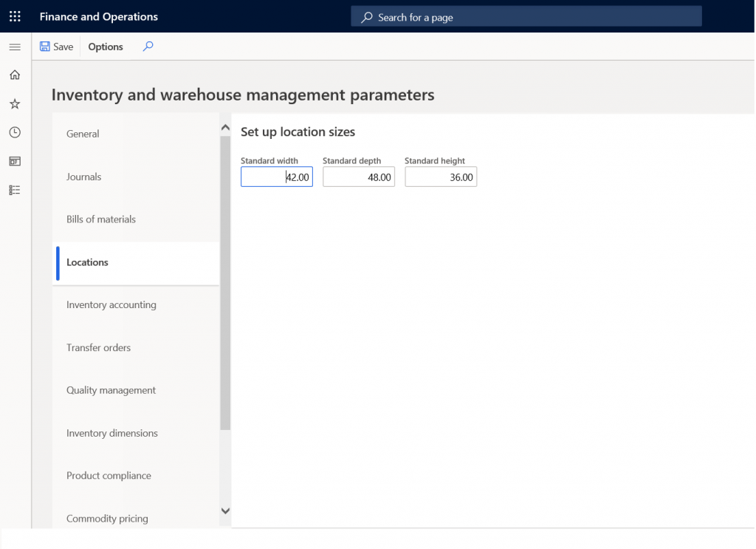Click the Standard depth input field
756x549 pixels.
(x=359, y=177)
